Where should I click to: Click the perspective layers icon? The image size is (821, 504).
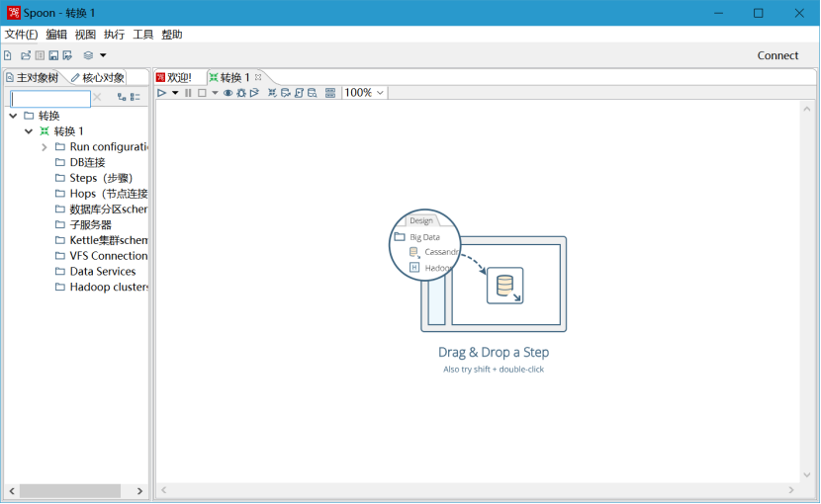[x=88, y=55]
